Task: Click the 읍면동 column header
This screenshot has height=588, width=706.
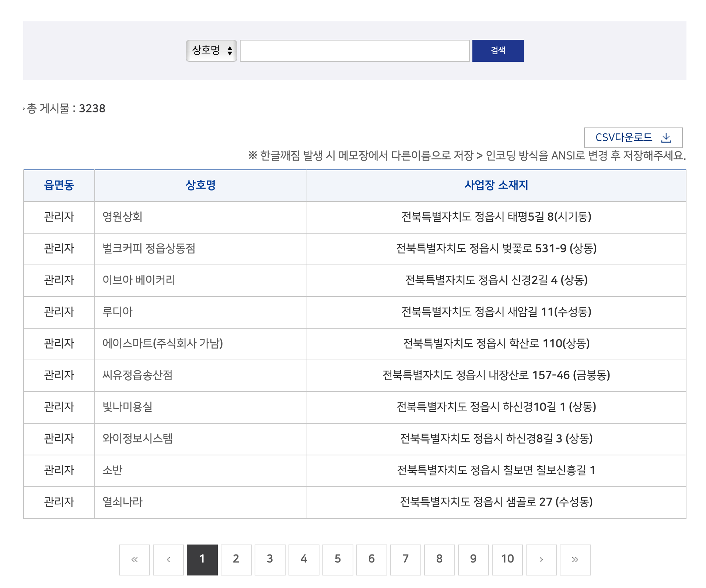Action: (x=59, y=185)
